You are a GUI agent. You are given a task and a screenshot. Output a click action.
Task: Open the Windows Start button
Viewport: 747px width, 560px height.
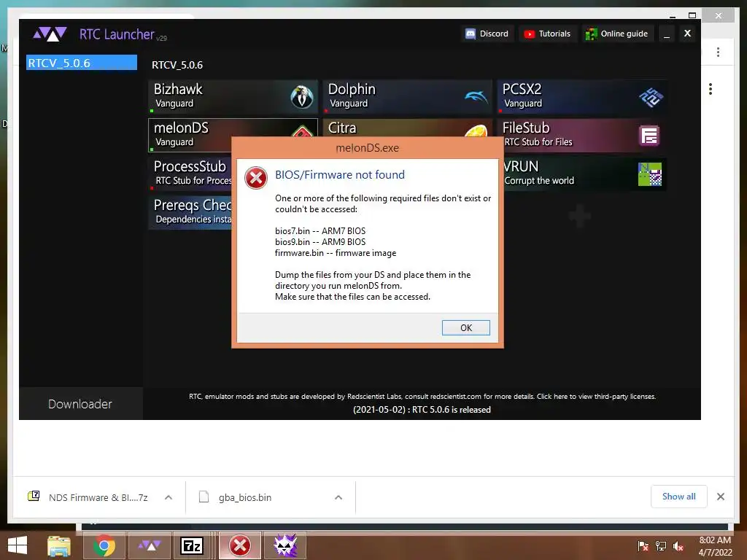tap(18, 545)
